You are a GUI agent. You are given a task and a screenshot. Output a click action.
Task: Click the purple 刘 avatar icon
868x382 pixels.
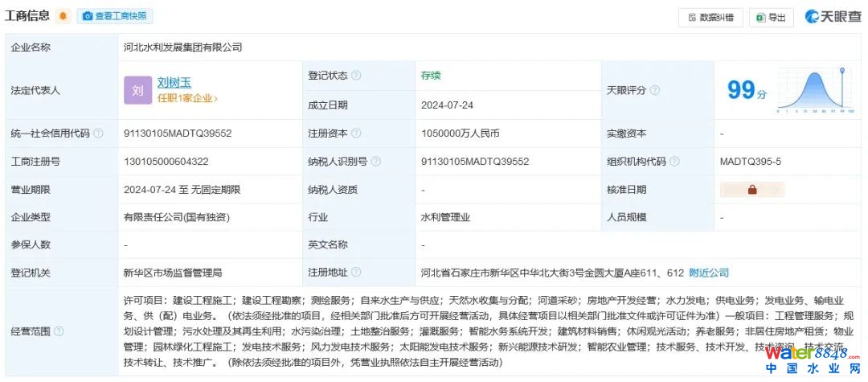click(x=137, y=90)
